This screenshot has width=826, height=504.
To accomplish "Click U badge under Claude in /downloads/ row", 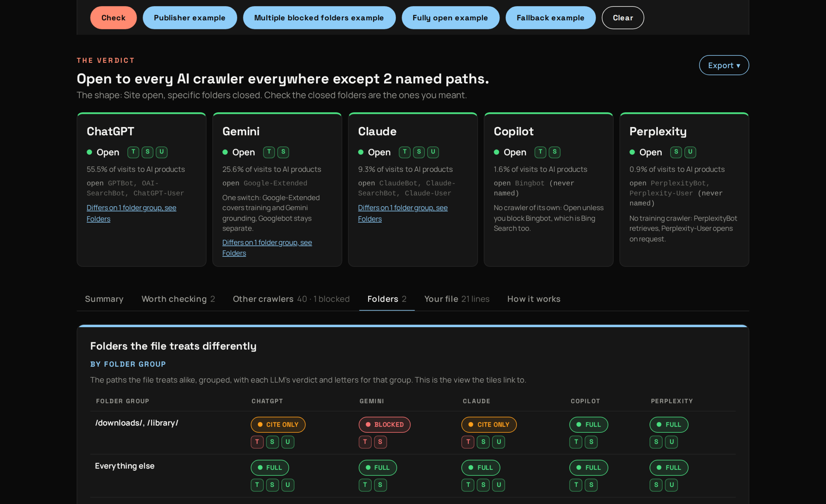I will (x=499, y=442).
